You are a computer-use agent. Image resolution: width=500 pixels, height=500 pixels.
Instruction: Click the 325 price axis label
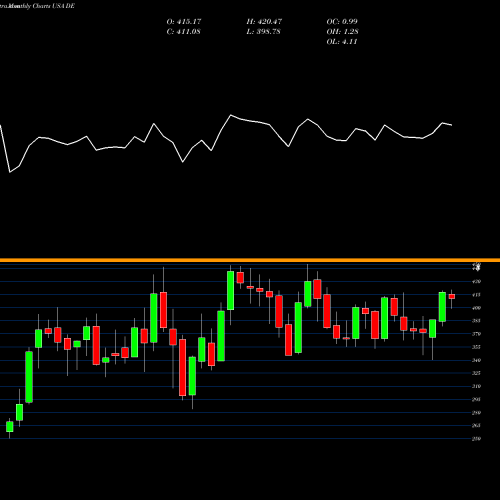477,373
